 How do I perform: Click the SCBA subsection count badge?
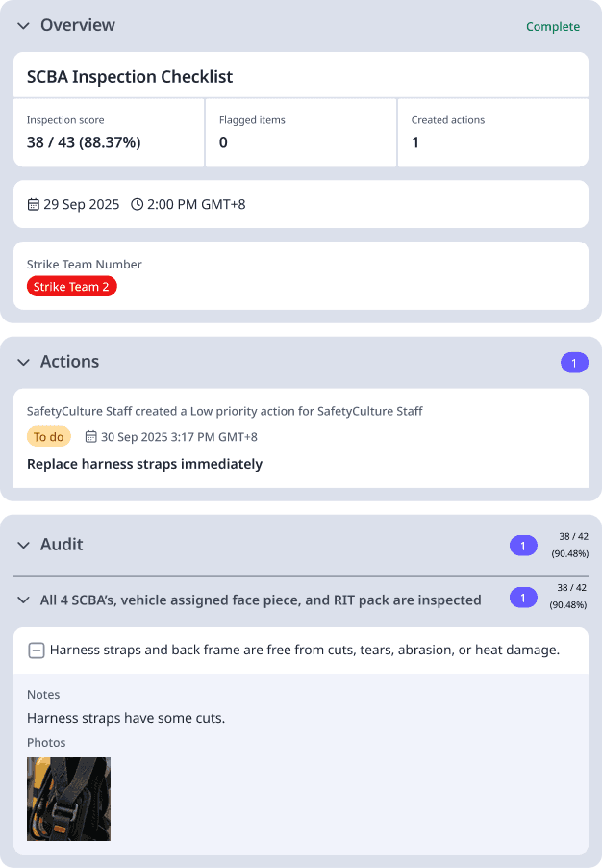point(522,599)
